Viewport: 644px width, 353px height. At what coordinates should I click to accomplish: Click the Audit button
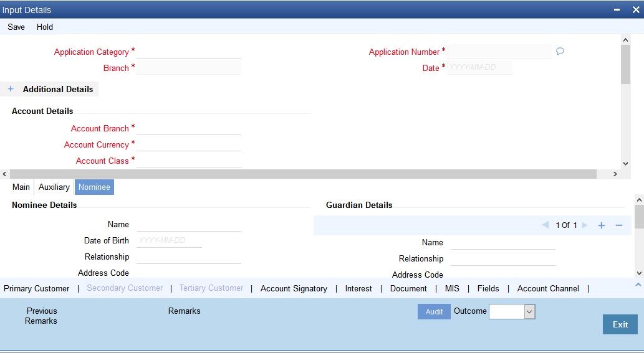click(x=434, y=311)
